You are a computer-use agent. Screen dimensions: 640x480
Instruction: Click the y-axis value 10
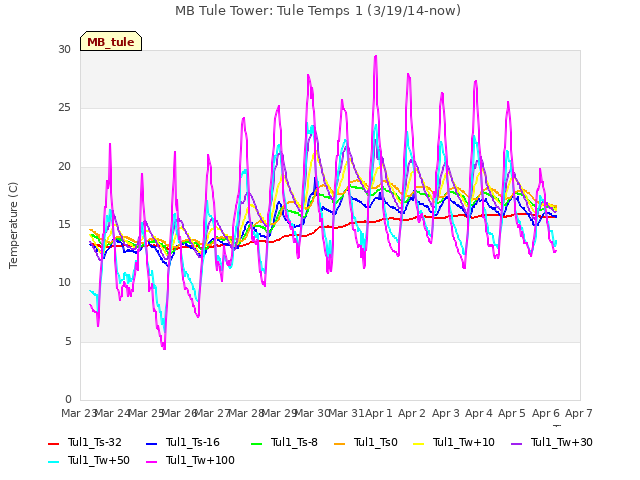click(x=64, y=282)
